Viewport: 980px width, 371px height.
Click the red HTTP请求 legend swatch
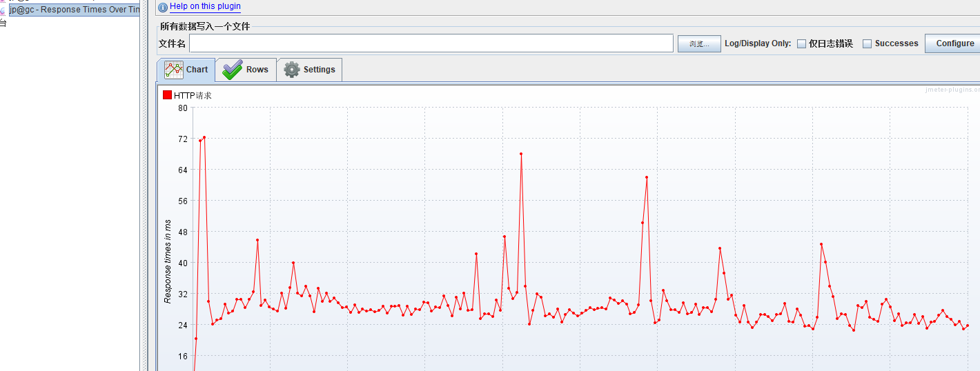click(167, 95)
